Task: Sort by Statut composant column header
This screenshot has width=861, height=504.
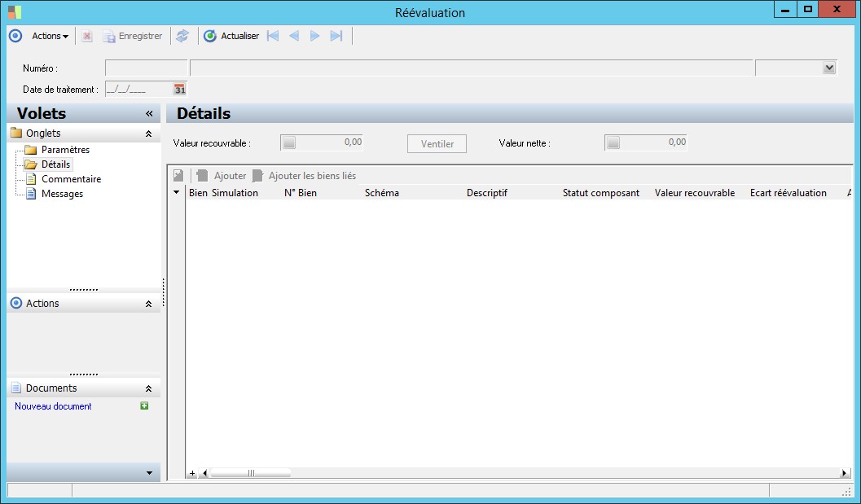Action: click(601, 193)
